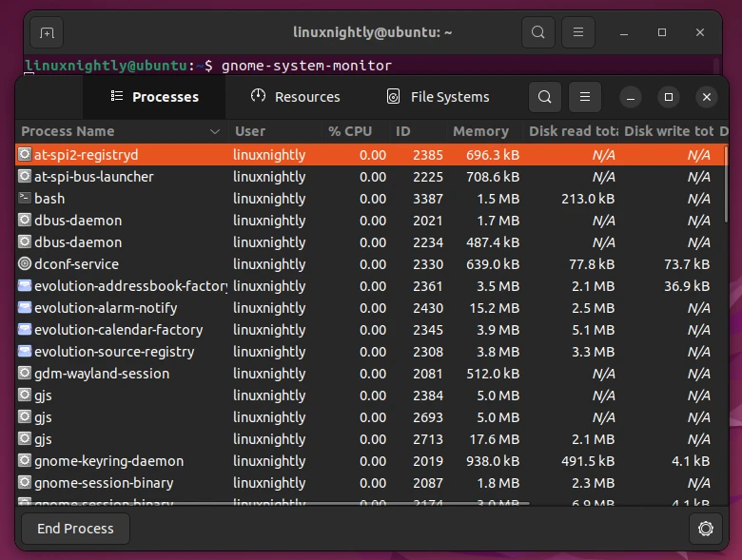
Task: Click gnome-keyring-daemon gear icon
Action: click(x=25, y=460)
